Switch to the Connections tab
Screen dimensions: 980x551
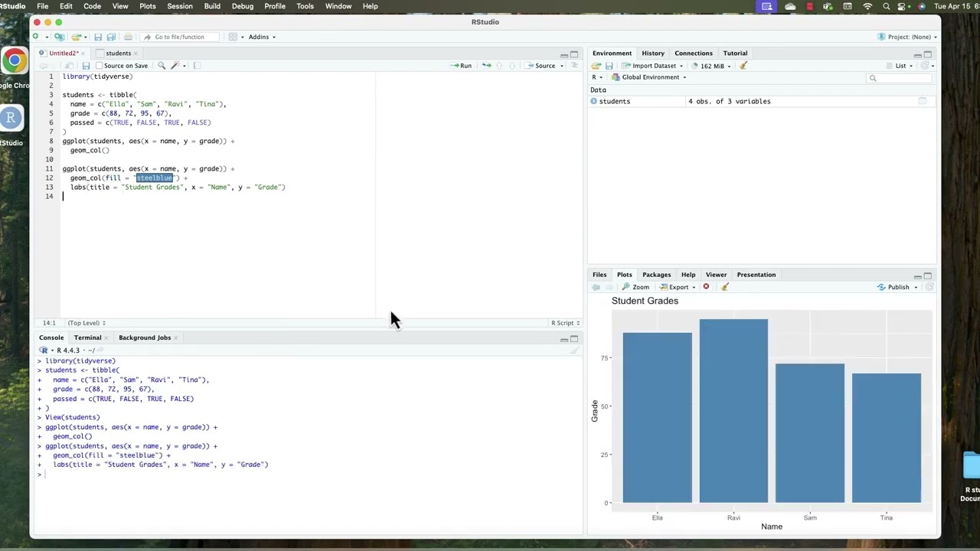(694, 54)
